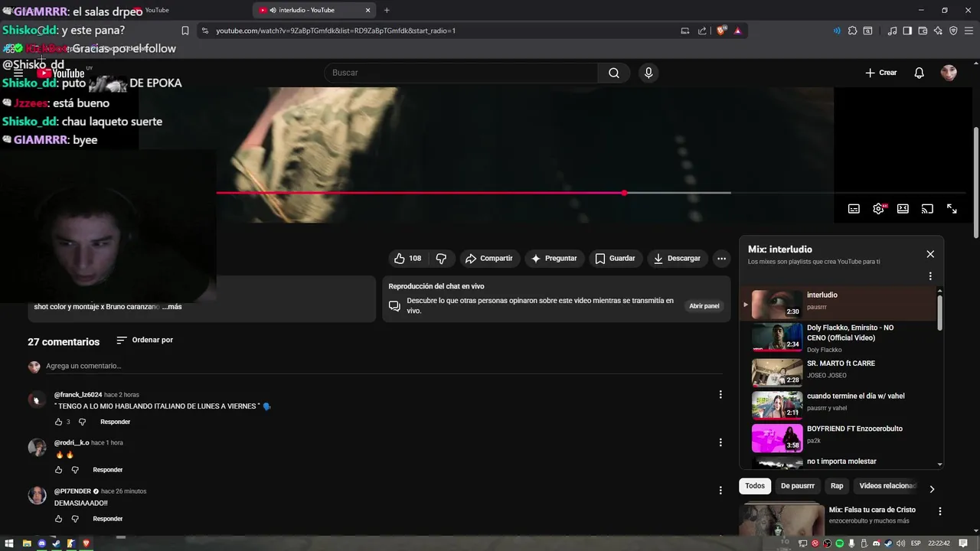The height and width of the screenshot is (551, 980).
Task: Mute the interludio tab via speaker icon
Action: [x=273, y=10]
